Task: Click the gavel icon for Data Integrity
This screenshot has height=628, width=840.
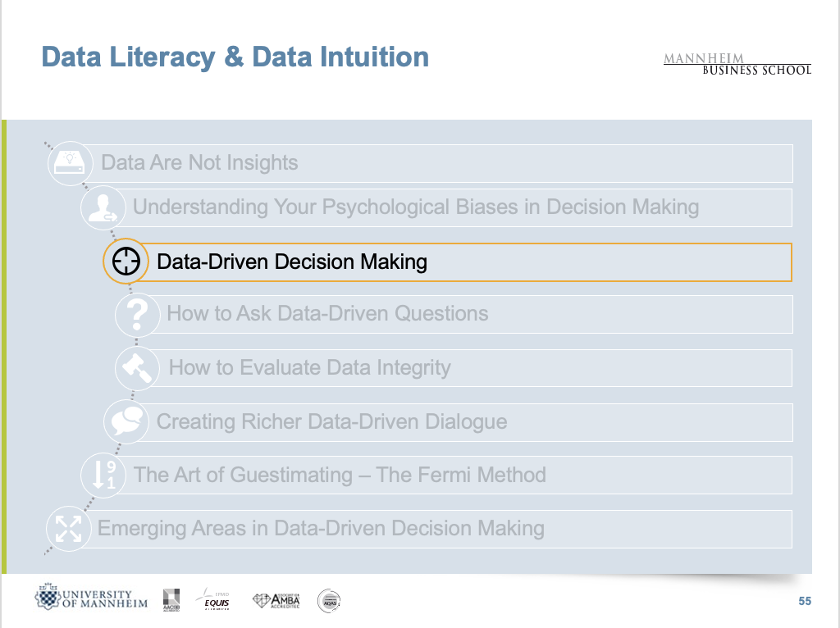Action: point(136,368)
